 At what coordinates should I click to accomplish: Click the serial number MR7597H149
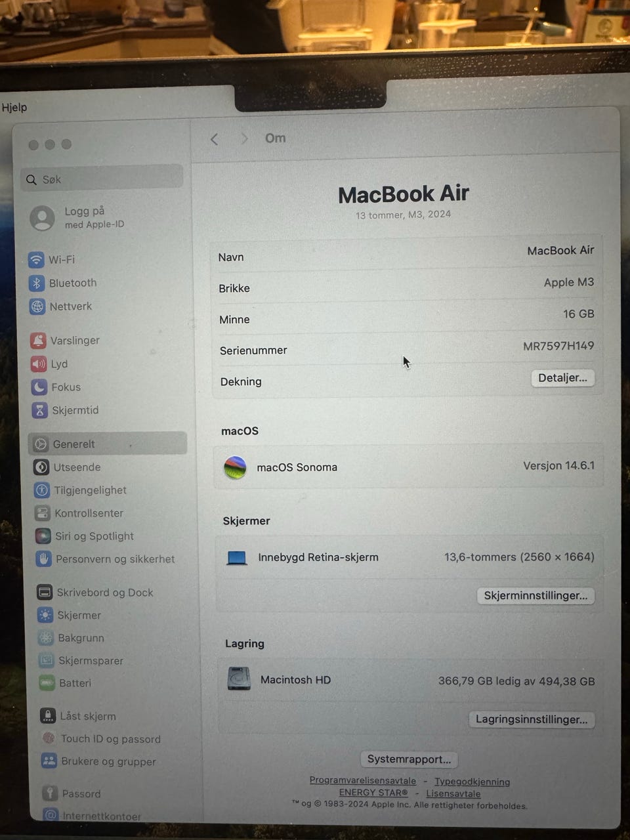click(558, 346)
